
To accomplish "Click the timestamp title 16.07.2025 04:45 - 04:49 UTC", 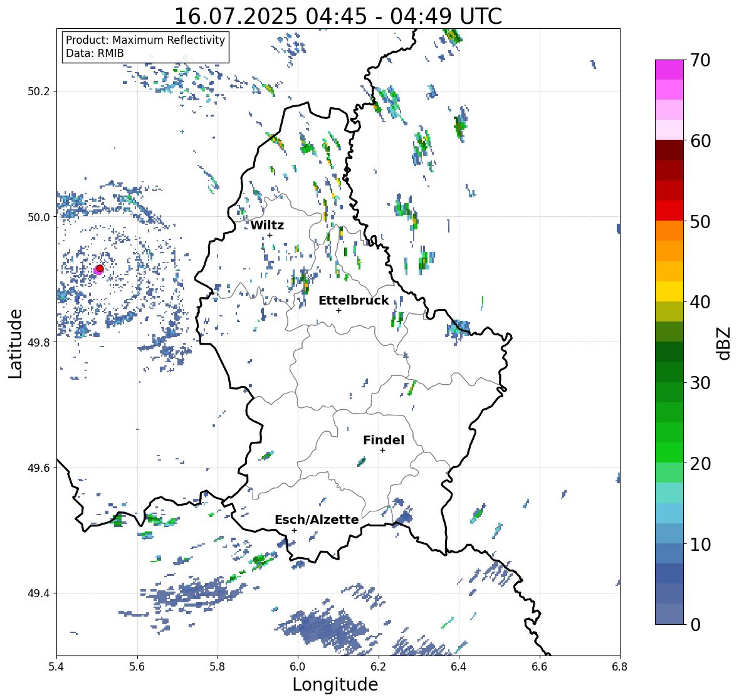I will pyautogui.click(x=338, y=16).
